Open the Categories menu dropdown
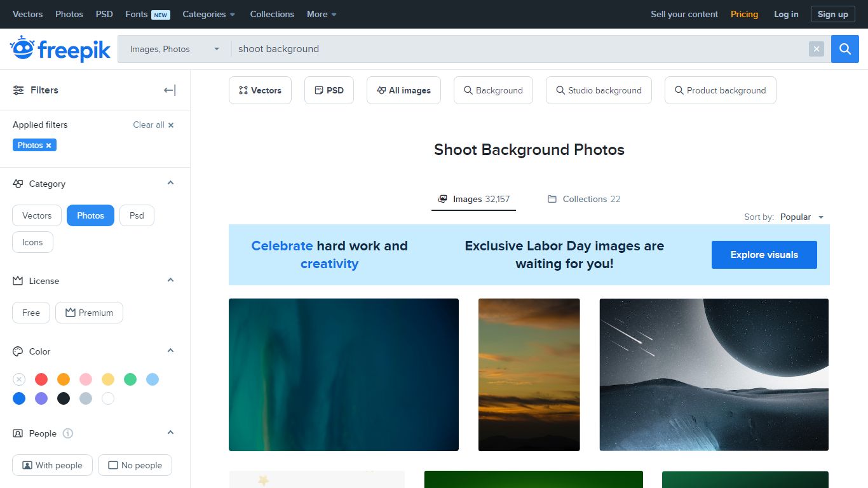The width and height of the screenshot is (868, 488). (x=208, y=14)
